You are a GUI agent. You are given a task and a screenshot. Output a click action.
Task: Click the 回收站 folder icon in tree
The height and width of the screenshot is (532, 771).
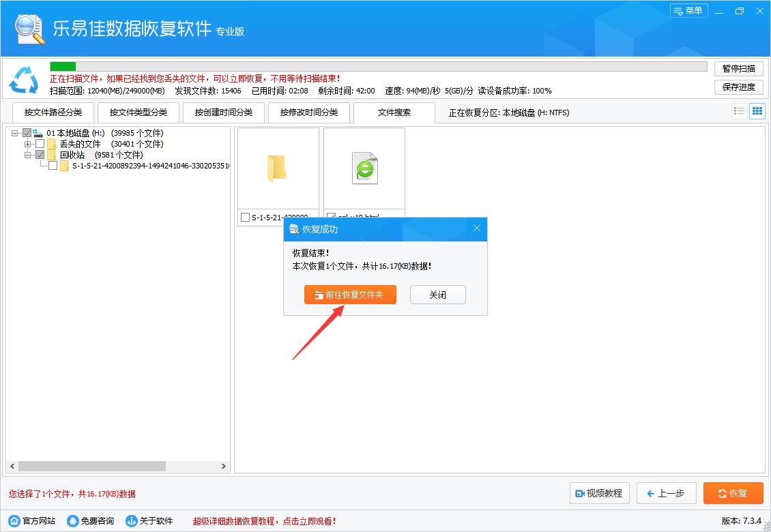(51, 155)
